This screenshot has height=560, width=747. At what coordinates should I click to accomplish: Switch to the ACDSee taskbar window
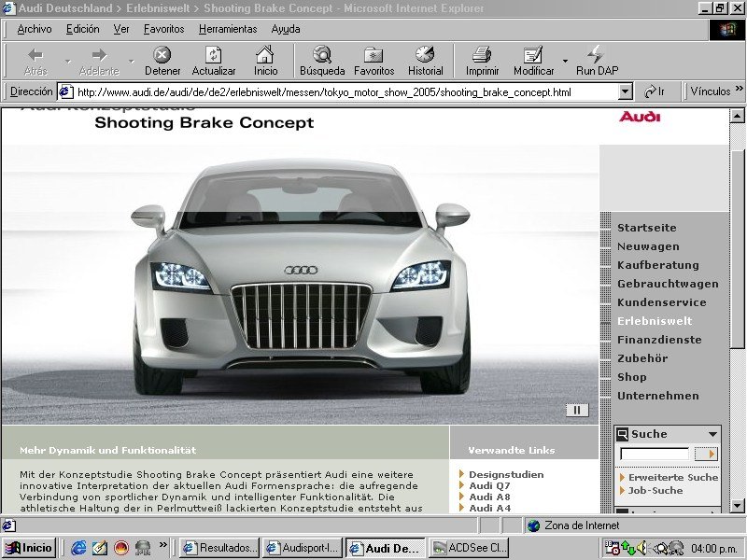470,548
